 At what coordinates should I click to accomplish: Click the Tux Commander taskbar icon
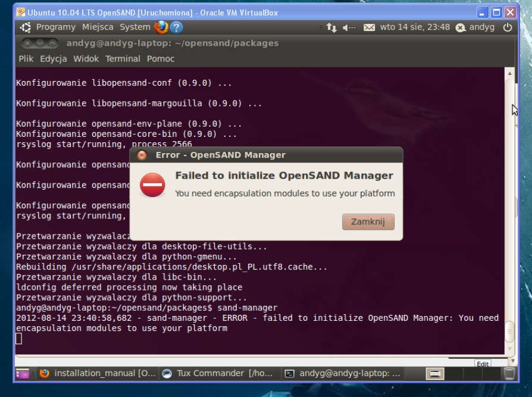click(167, 374)
